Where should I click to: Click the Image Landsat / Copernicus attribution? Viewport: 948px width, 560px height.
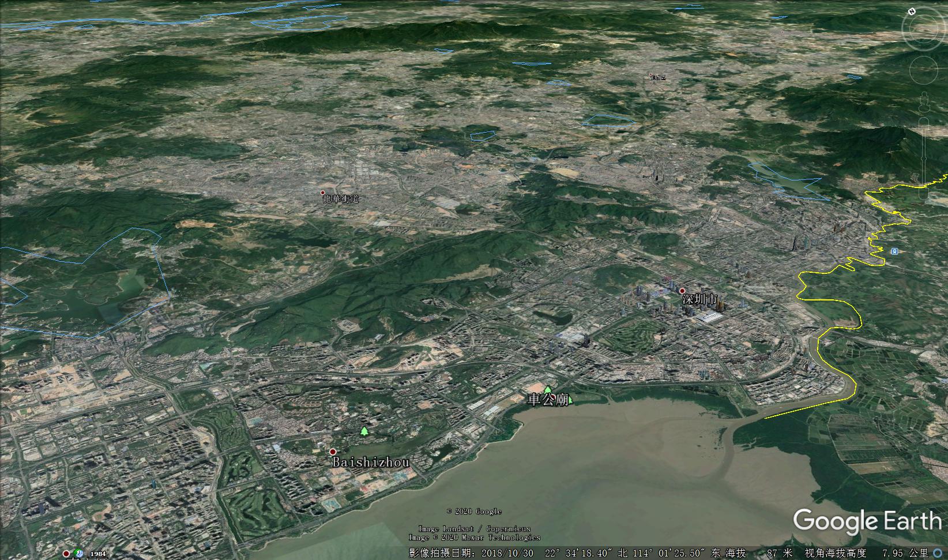(474, 529)
